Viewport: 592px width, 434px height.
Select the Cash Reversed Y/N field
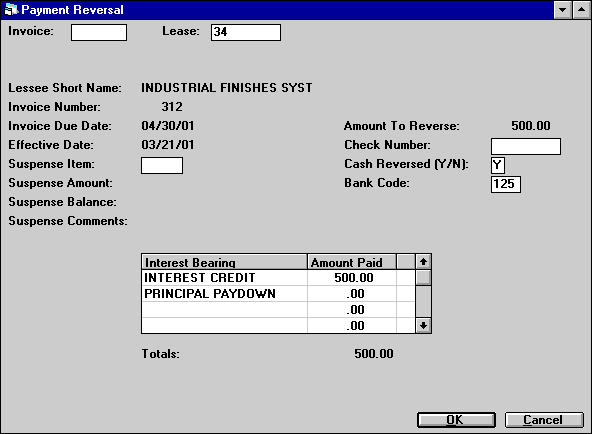click(498, 165)
